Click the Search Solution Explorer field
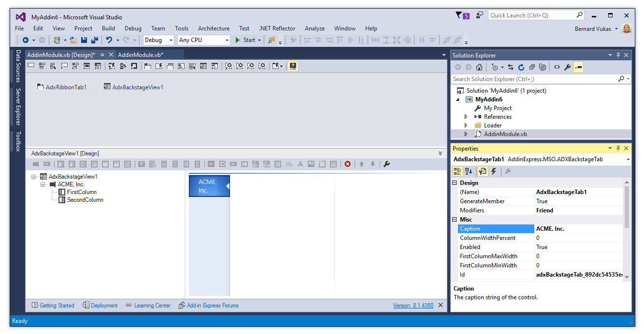 click(x=541, y=79)
